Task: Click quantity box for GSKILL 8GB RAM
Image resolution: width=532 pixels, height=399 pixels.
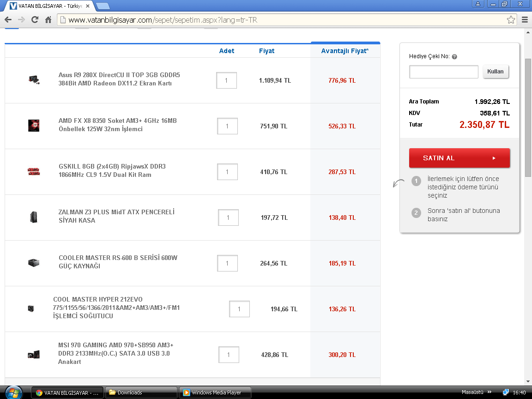Action: (x=227, y=172)
